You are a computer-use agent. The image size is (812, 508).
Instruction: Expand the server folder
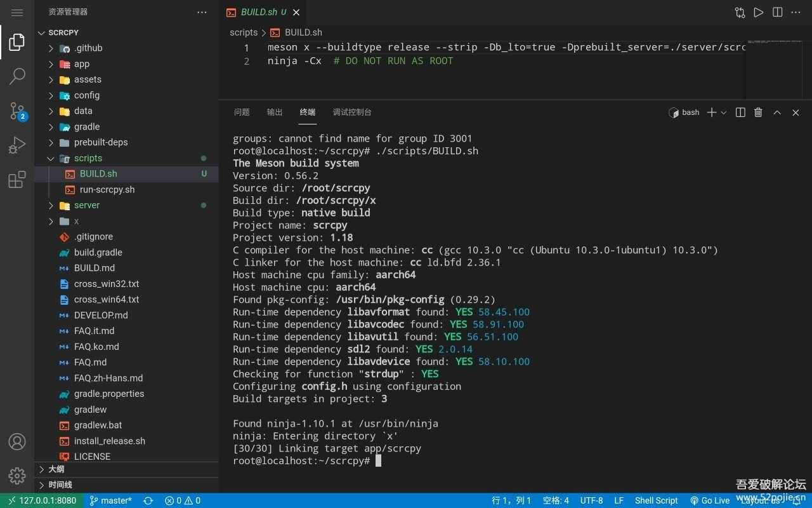coord(127,205)
